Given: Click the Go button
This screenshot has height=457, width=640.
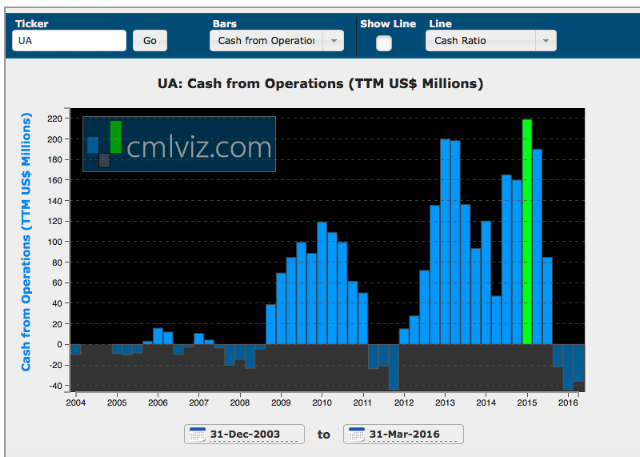Looking at the screenshot, I should click(150, 40).
